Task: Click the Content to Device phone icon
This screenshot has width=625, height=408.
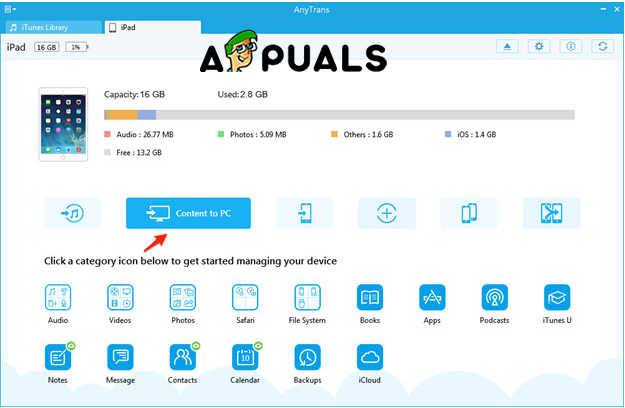Action: [x=305, y=213]
